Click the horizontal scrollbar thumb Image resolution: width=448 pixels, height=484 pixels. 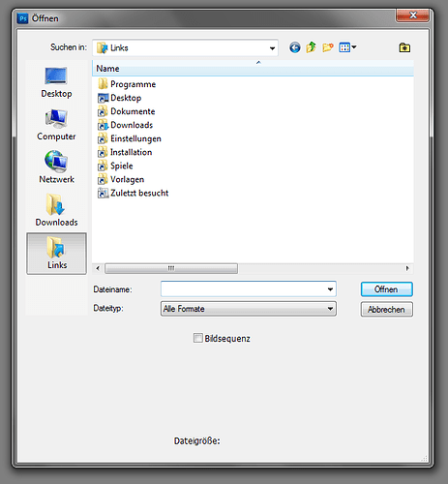(x=171, y=268)
